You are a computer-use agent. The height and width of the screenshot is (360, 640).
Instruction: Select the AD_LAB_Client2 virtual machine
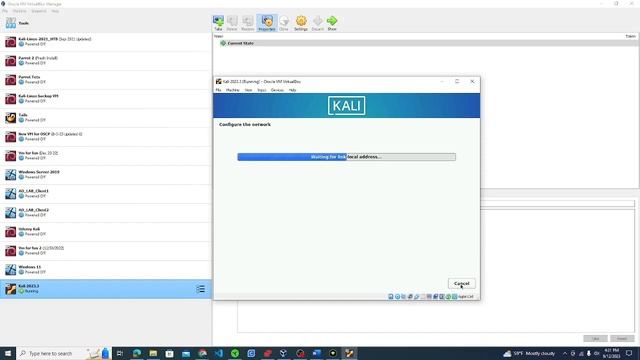click(x=106, y=213)
